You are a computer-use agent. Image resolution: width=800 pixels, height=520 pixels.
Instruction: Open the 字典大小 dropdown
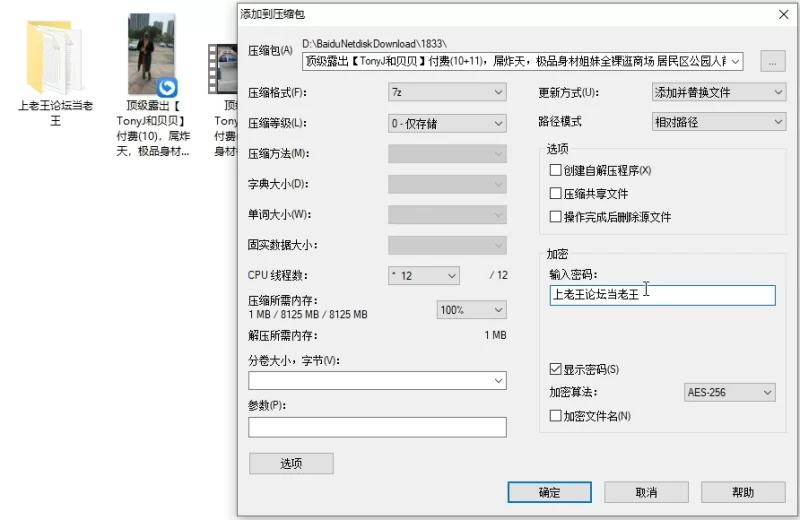tap(447, 184)
